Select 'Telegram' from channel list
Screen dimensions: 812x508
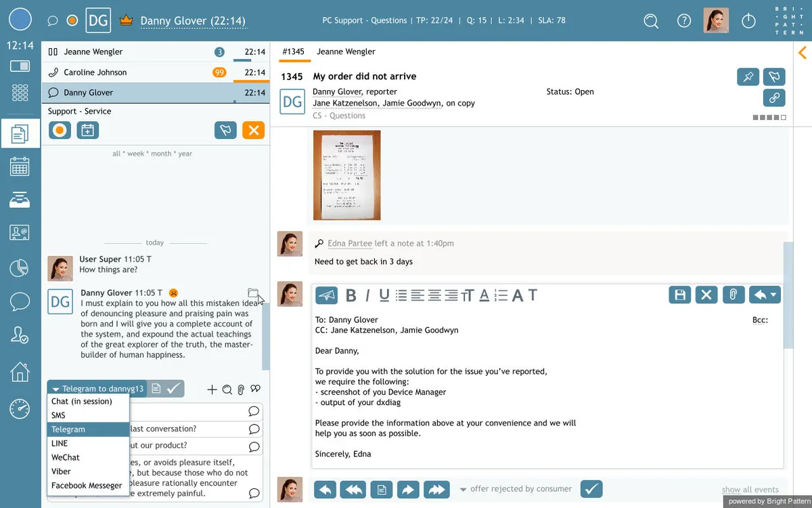tap(88, 429)
